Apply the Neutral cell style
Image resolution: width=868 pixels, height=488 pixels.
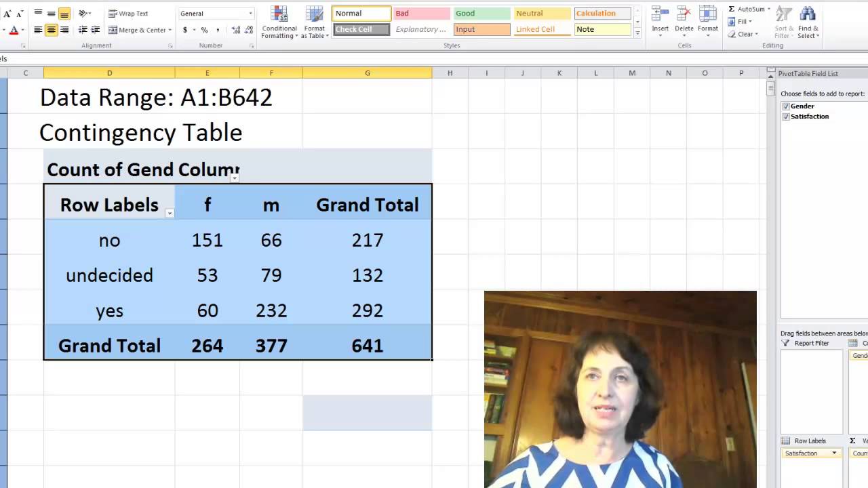(542, 14)
